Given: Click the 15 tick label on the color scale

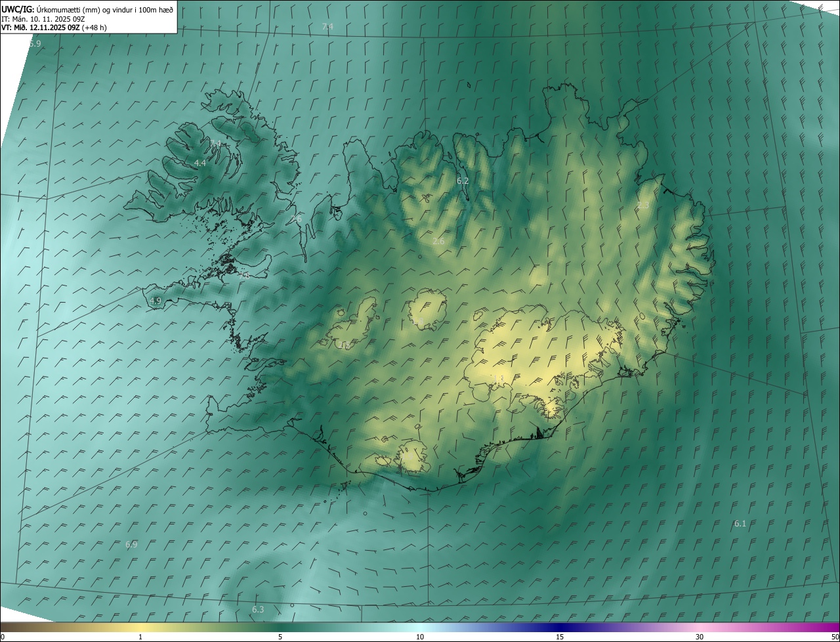Looking at the screenshot, I should 560,637.
